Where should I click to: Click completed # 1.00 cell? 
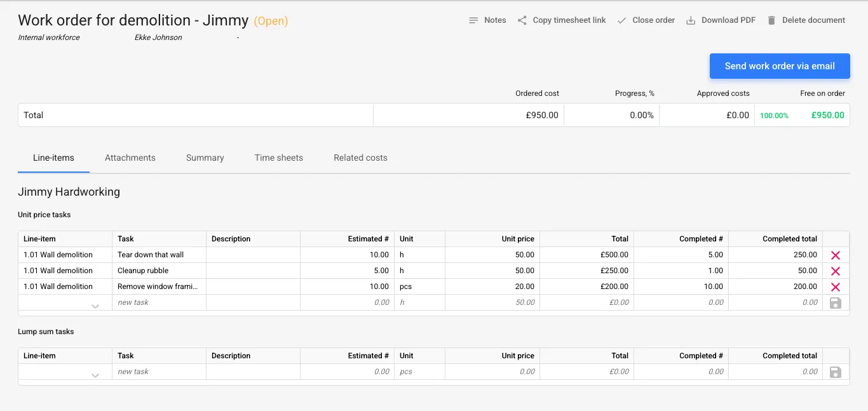pos(681,271)
